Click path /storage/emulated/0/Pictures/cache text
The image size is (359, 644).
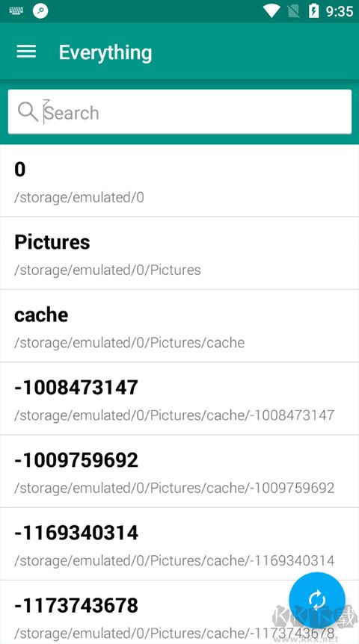tap(129, 342)
